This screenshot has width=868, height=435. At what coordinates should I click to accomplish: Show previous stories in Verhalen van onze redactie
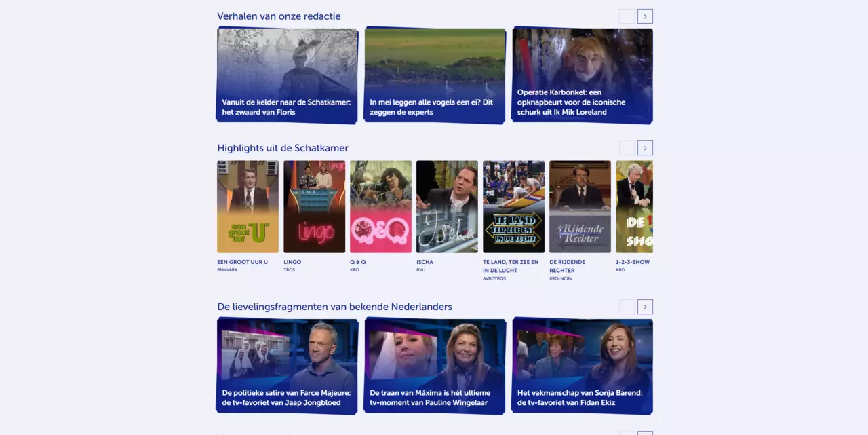click(627, 16)
